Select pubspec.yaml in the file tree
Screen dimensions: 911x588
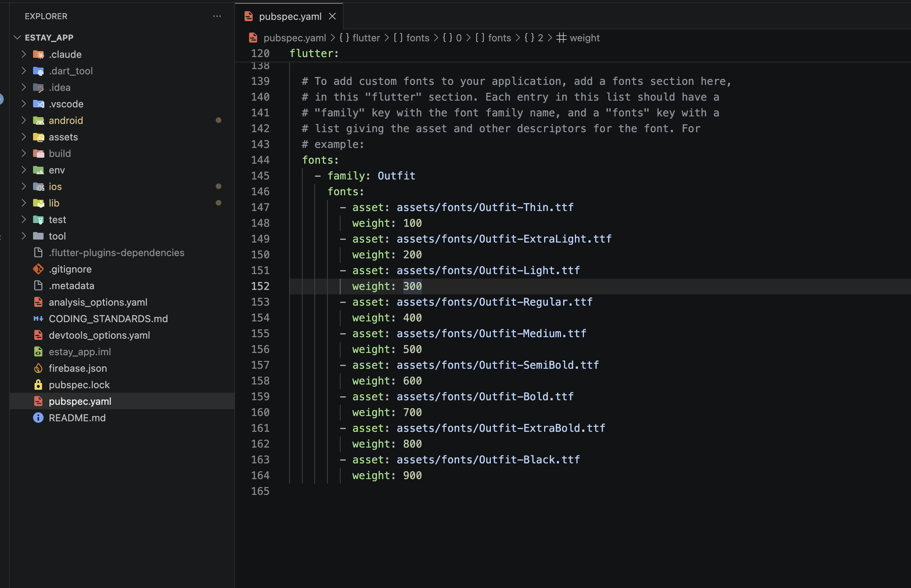[x=122, y=401]
